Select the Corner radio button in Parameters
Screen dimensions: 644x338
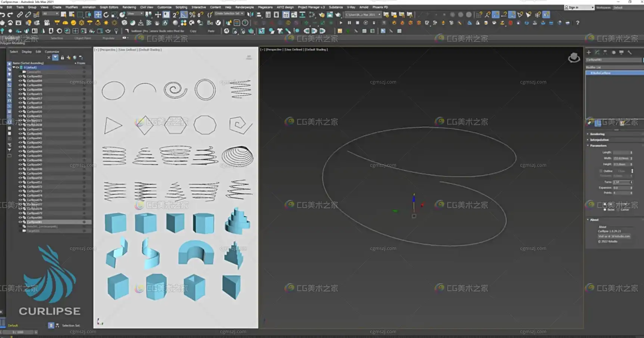coord(619,210)
